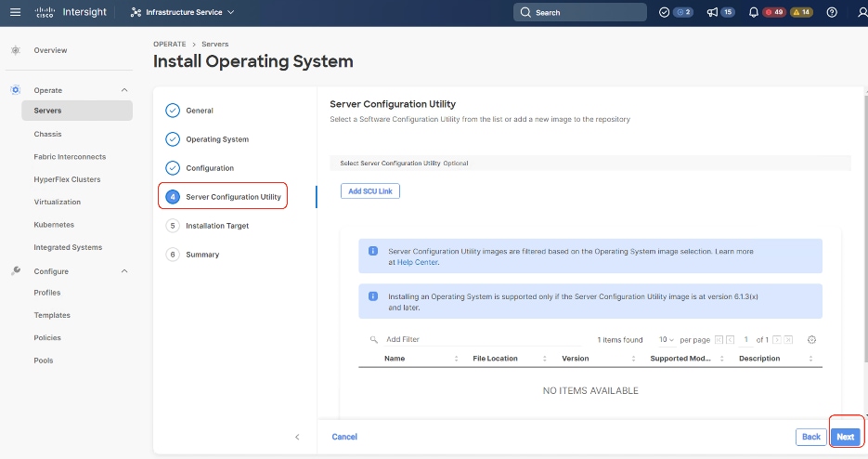The image size is (868, 459).
Task: Select Servers in sidebar
Action: pos(77,111)
